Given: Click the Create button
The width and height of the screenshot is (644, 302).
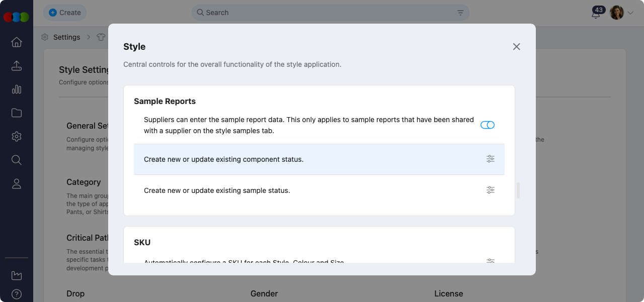Looking at the screenshot, I should pyautogui.click(x=65, y=13).
